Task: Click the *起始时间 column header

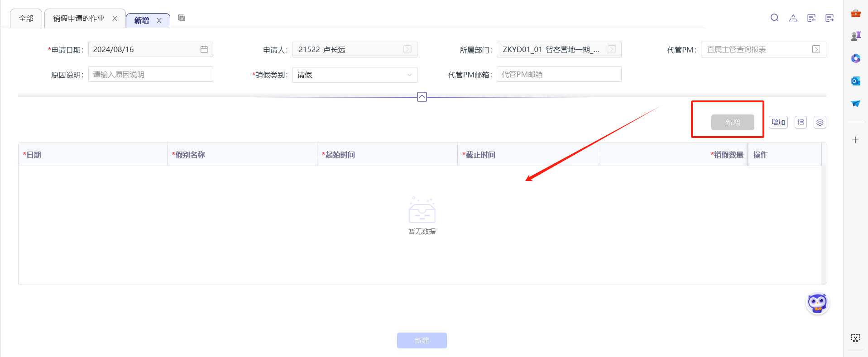Action: [388, 155]
